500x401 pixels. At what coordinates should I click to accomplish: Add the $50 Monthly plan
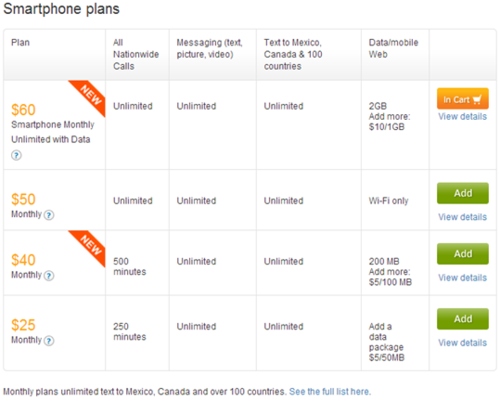[463, 193]
